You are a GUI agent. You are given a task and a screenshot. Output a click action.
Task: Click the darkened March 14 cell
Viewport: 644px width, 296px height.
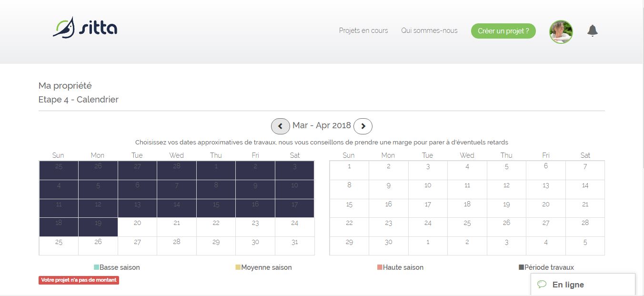coord(177,208)
